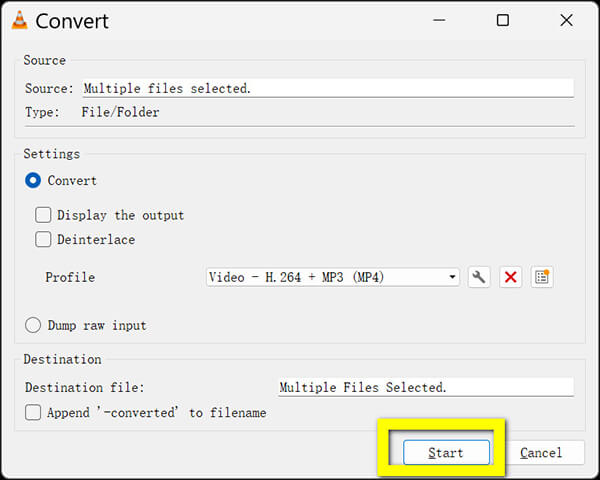Edit selected profile with wrench icon
Viewport: 600px width, 480px height.
[479, 277]
